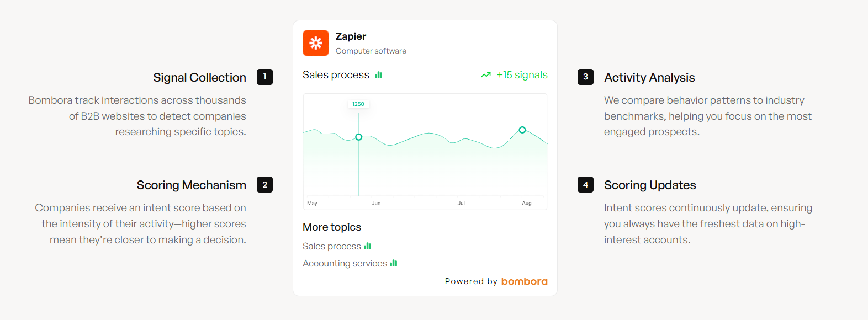Click the Scoring Mechanism heading
The width and height of the screenshot is (868, 320).
(191, 185)
